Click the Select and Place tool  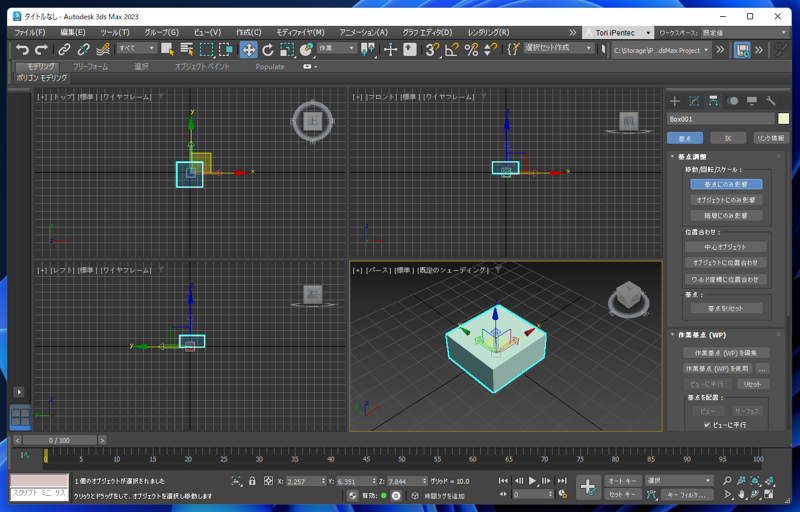[x=306, y=49]
